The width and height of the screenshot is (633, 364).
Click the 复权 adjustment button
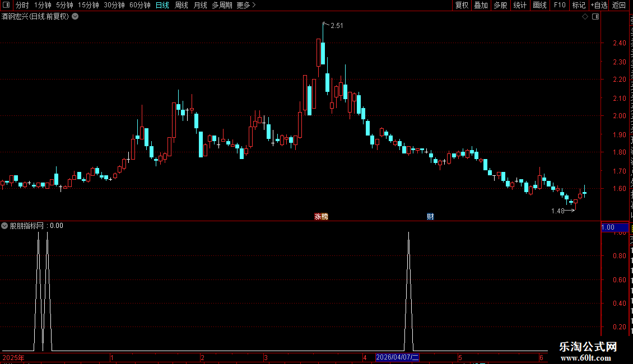[462, 5]
